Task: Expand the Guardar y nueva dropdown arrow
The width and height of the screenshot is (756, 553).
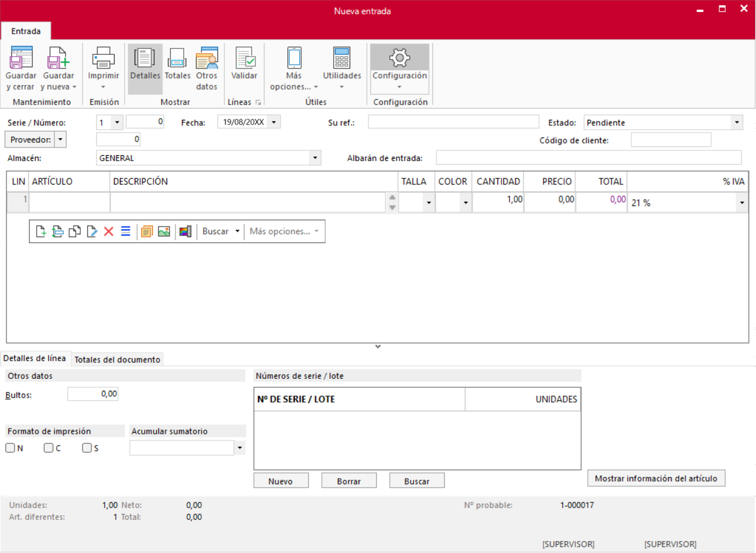Action: pos(74,87)
